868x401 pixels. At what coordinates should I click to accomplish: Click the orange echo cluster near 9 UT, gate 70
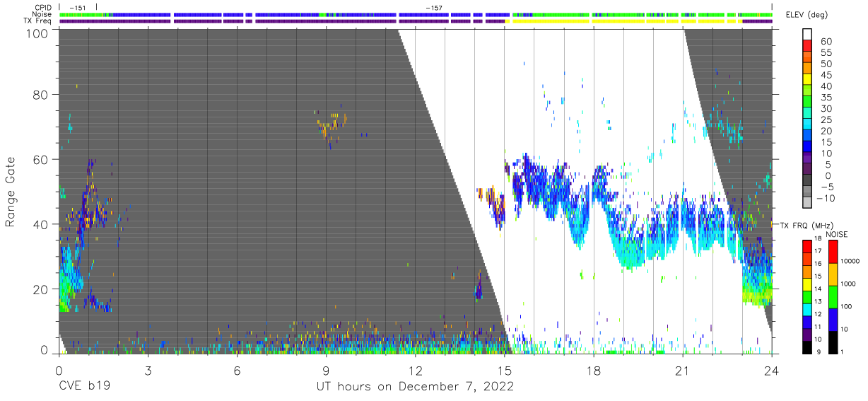coord(332,126)
